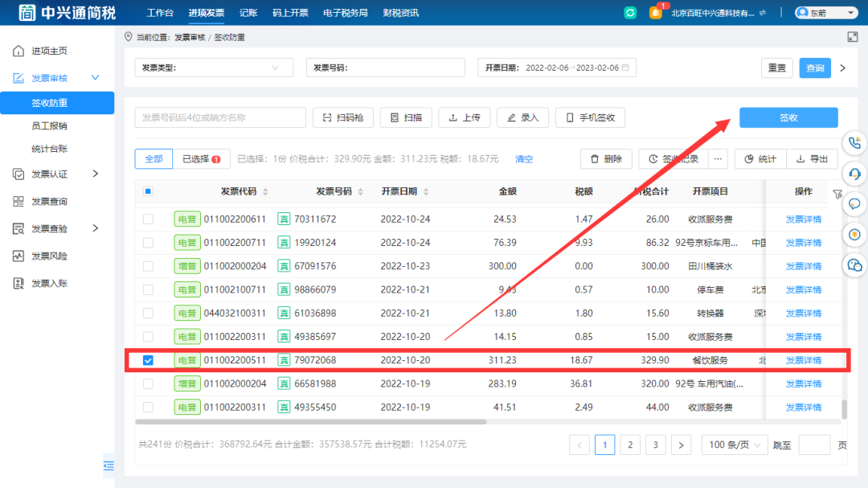The width and height of the screenshot is (868, 488).
Task: Click the 发票认证 sidebar icon
Action: coord(18,174)
